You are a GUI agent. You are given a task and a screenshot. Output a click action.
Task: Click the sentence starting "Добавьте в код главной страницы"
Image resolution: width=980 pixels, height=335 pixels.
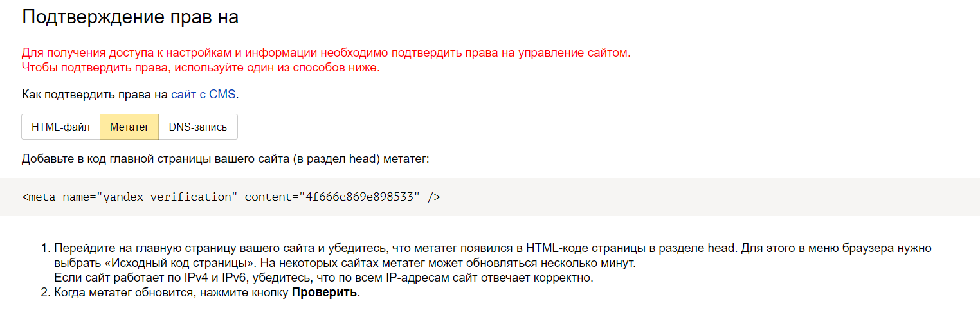(225, 159)
